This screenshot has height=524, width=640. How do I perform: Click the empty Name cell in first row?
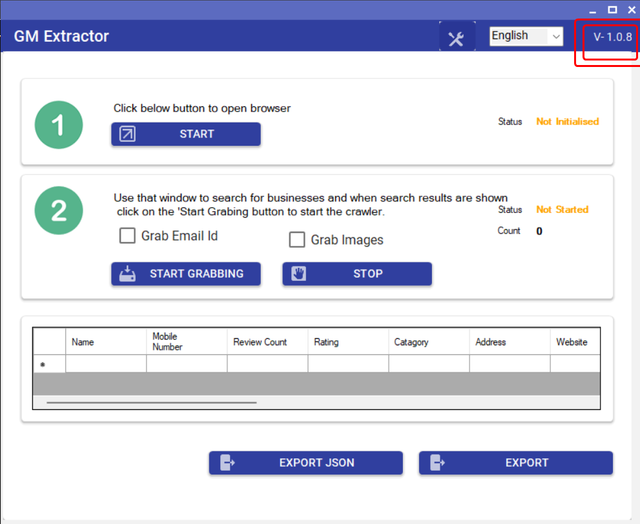(106, 363)
